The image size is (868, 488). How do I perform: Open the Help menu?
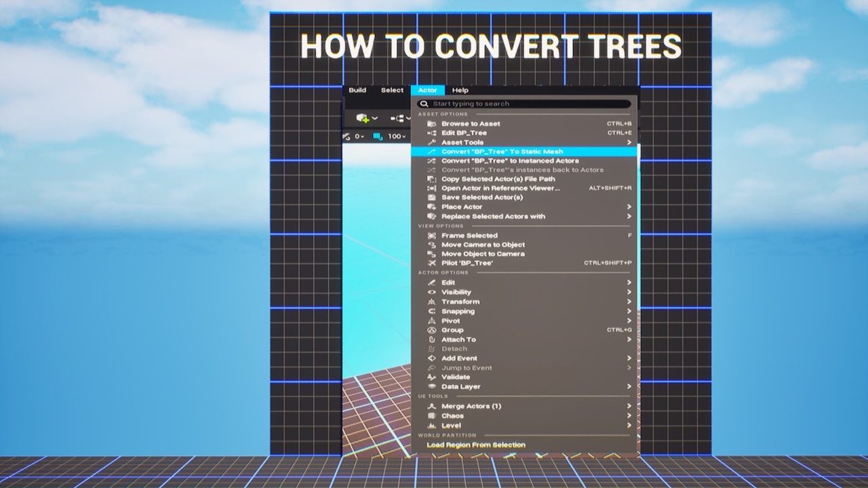coord(460,90)
